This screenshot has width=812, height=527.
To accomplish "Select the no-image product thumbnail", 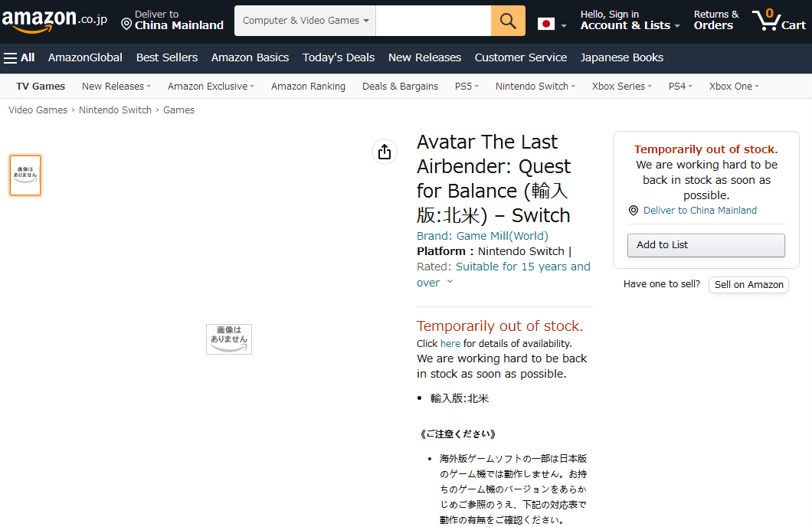I will tap(25, 175).
